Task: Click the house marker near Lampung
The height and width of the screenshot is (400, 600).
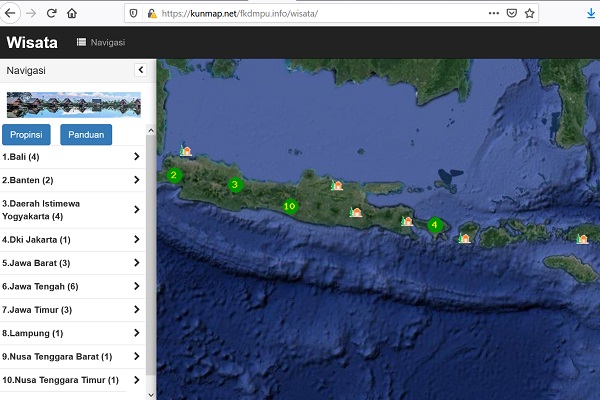Action: (x=186, y=151)
